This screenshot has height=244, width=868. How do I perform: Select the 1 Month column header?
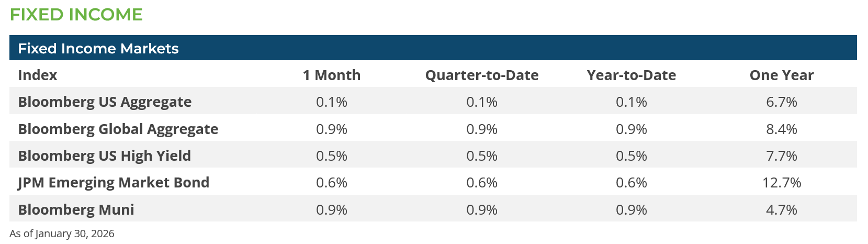[x=332, y=75]
